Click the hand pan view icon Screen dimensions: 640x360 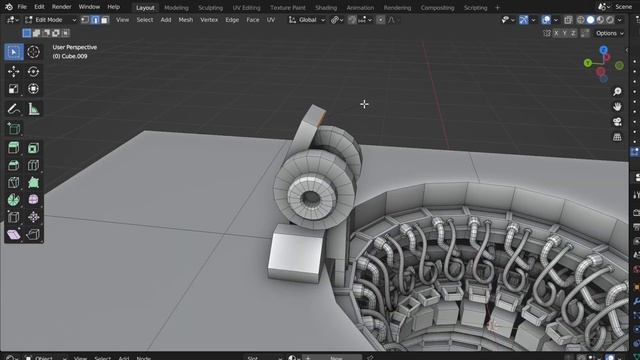tap(617, 107)
